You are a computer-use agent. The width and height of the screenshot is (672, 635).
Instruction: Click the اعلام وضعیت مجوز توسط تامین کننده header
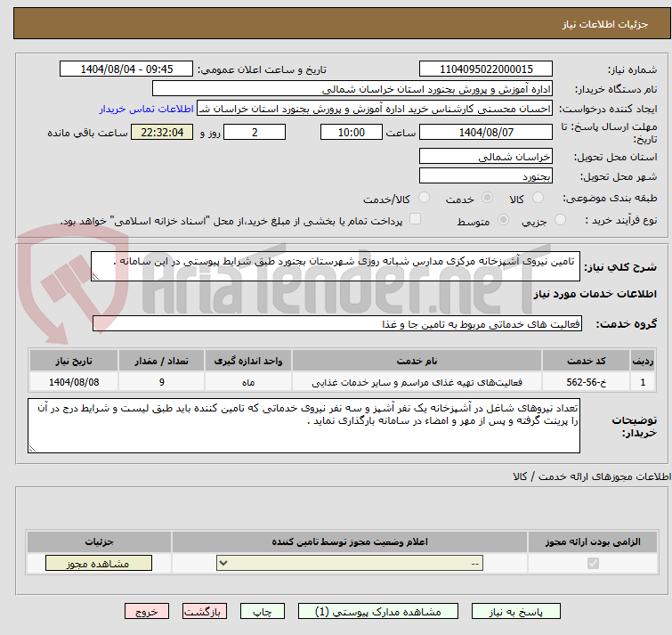click(350, 542)
